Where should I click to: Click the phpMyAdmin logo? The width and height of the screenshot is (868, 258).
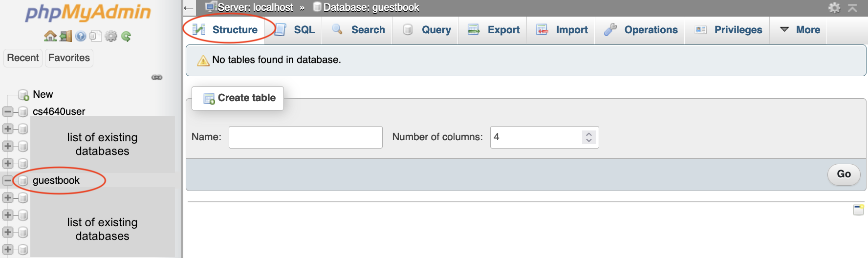(88, 12)
